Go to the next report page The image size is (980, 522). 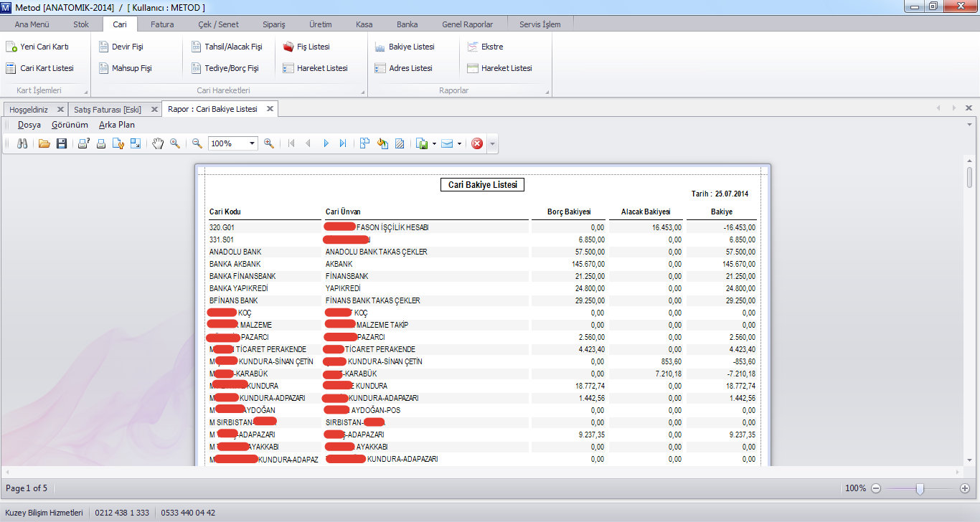click(x=326, y=143)
